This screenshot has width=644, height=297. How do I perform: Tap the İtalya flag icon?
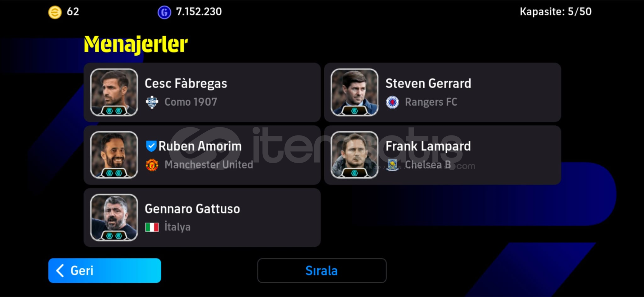[152, 228]
